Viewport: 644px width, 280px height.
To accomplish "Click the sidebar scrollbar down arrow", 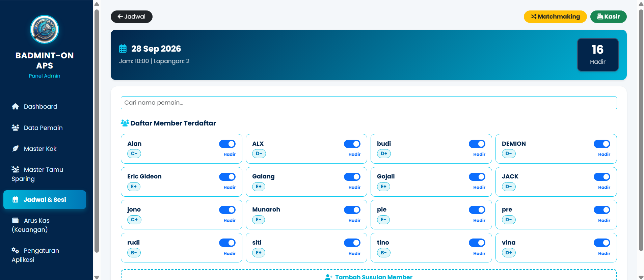I will pos(97,277).
